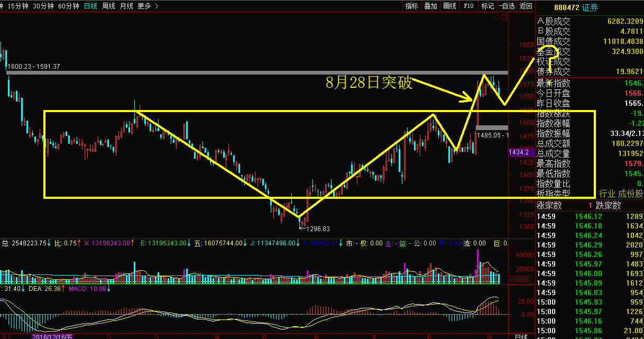Screen dimensions: 644x339
Task: Switch to 60分钟 chart period
Action: 68,6
